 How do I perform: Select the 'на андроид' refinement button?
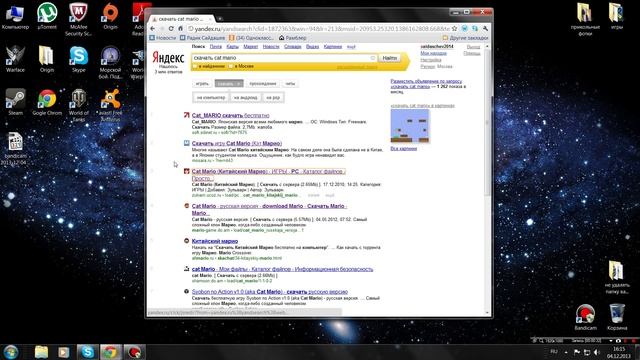coord(245,98)
